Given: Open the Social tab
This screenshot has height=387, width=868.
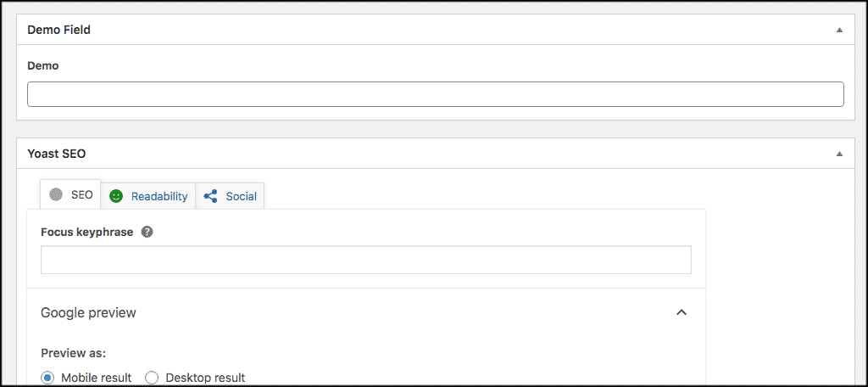Looking at the screenshot, I should point(231,196).
